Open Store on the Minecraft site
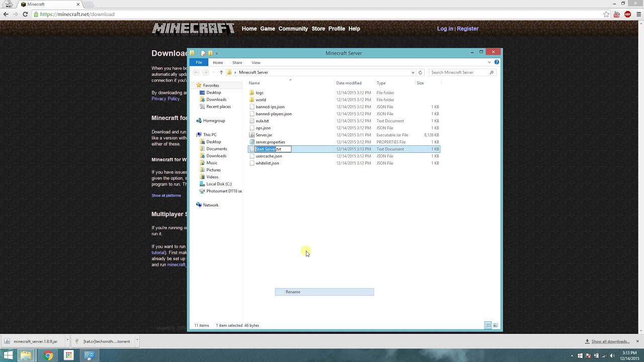Image resolution: width=644 pixels, height=362 pixels. coord(318,29)
